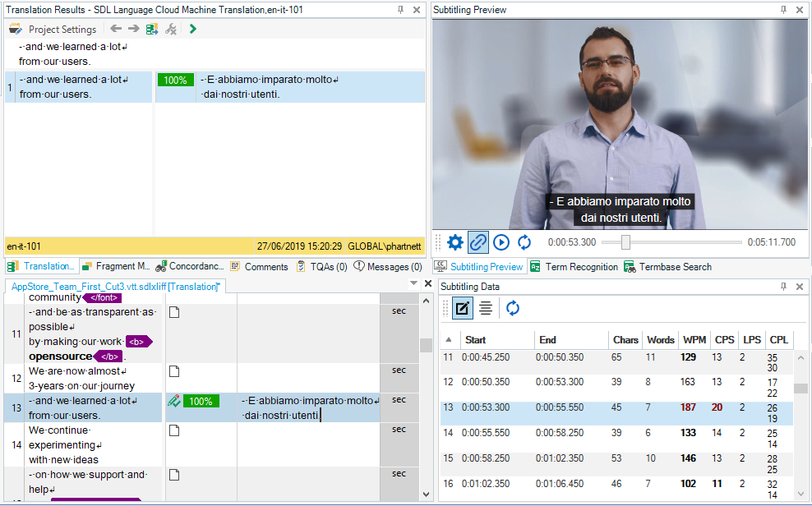Sort Subtitling Data by Start column

pos(498,340)
